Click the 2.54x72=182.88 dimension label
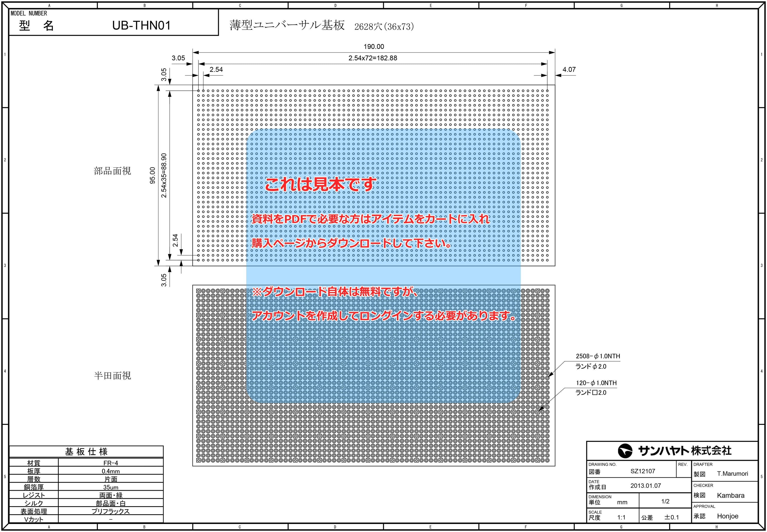Image resolution: width=767 pixels, height=532 pixels. [373, 58]
